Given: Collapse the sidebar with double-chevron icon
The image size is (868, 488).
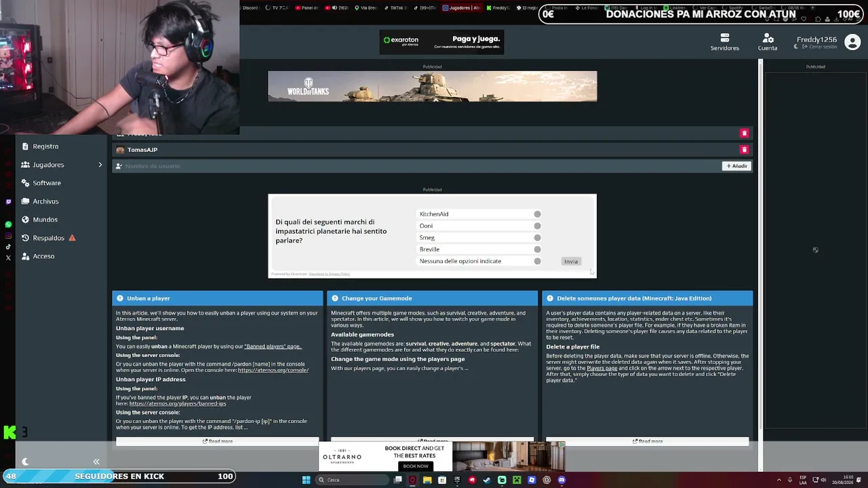Looking at the screenshot, I should click(96, 462).
